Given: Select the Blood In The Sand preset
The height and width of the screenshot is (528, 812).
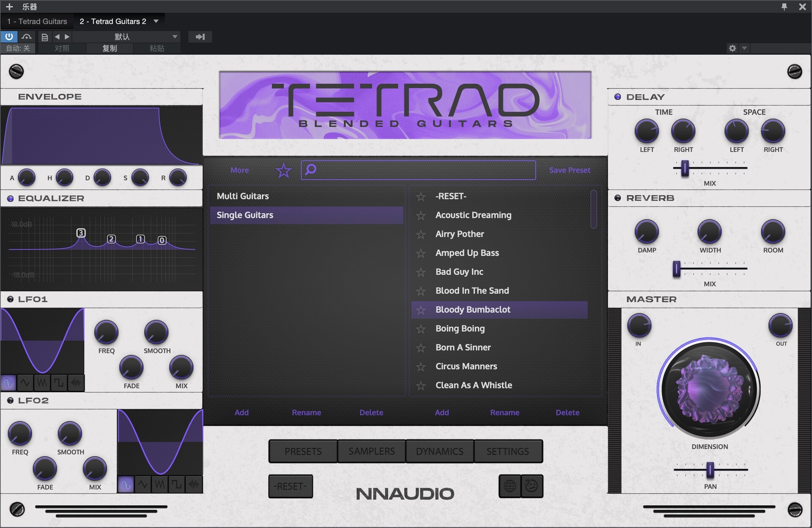Looking at the screenshot, I should pyautogui.click(x=499, y=291).
